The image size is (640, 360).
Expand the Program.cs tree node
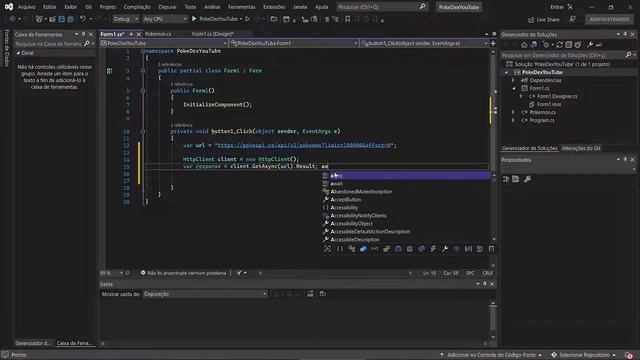click(x=513, y=120)
